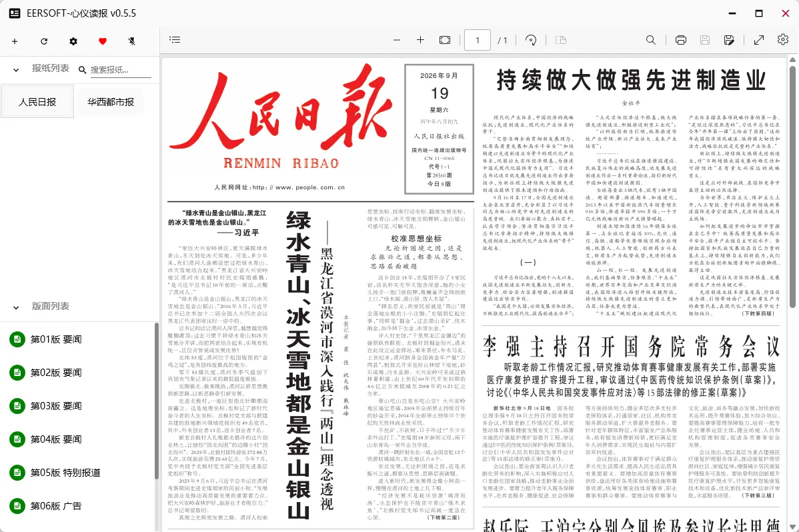Image resolution: width=799 pixels, height=532 pixels.
Task: Collapse the 版面列表 section chevron
Action: [16, 307]
